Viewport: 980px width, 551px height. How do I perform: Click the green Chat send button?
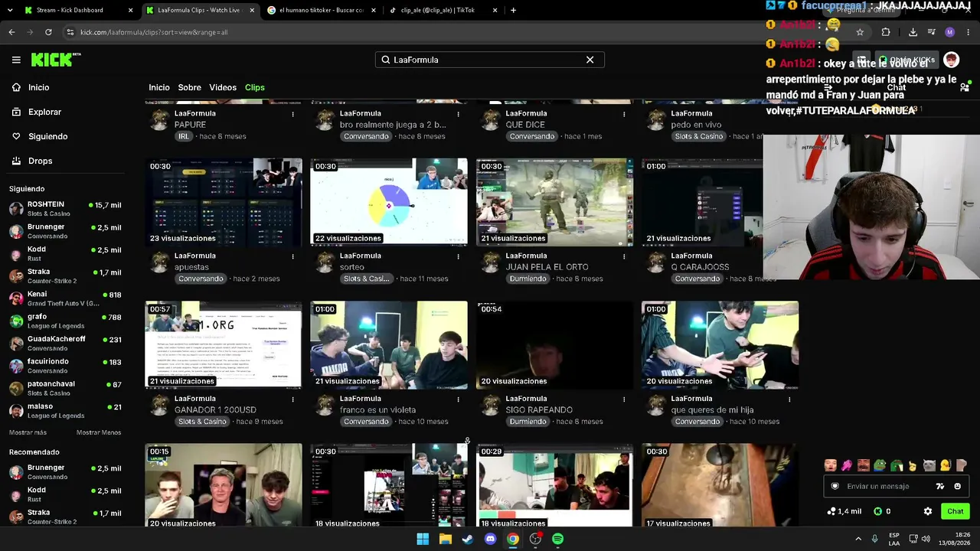pos(955,511)
